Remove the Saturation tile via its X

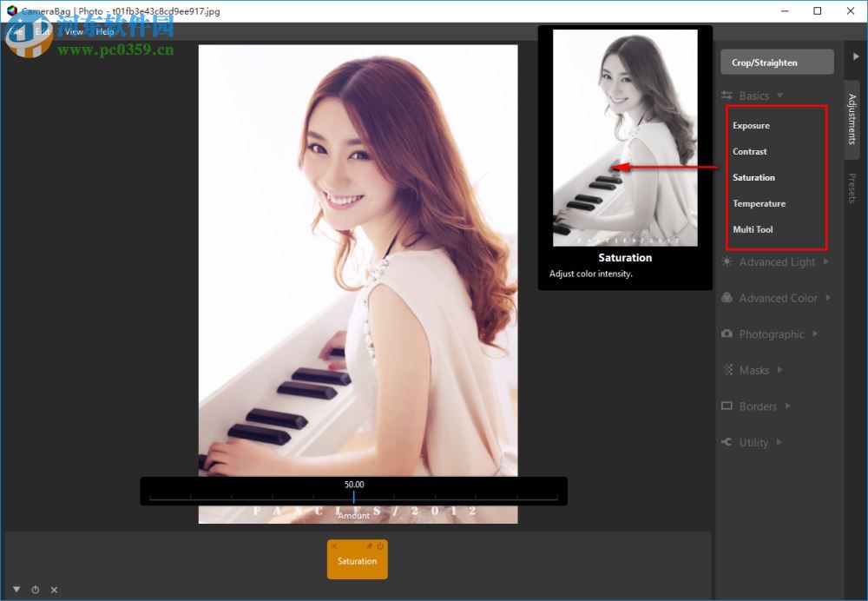334,546
